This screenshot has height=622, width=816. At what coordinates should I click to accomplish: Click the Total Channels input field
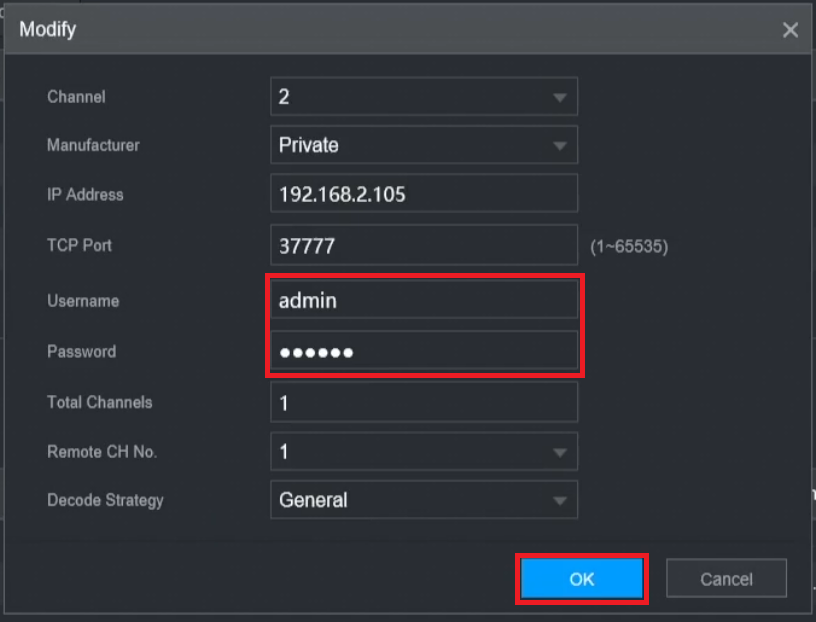coord(423,403)
